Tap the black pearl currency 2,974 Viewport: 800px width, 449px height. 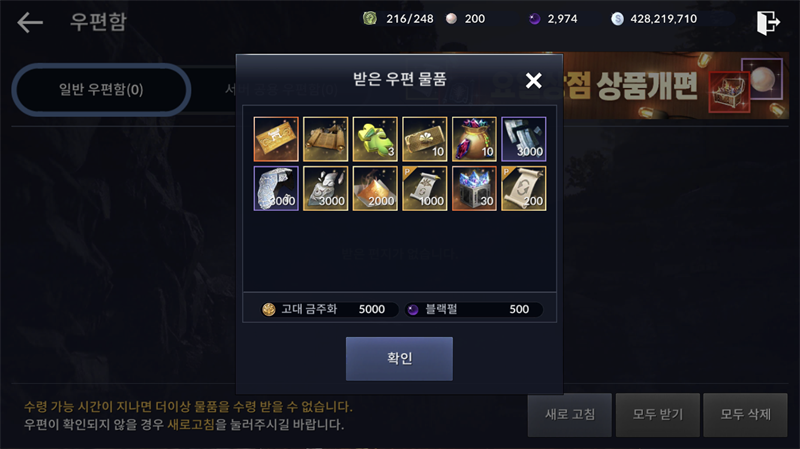pyautogui.click(x=554, y=19)
